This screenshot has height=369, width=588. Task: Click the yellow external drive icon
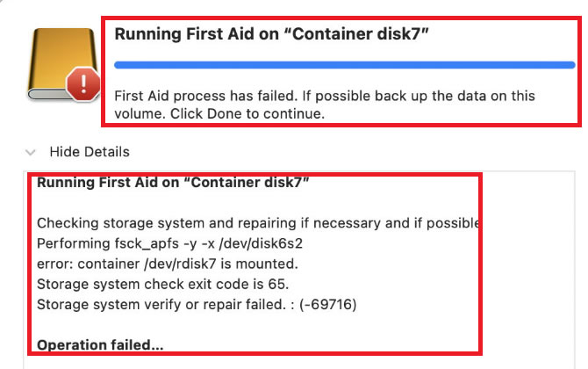[62, 64]
